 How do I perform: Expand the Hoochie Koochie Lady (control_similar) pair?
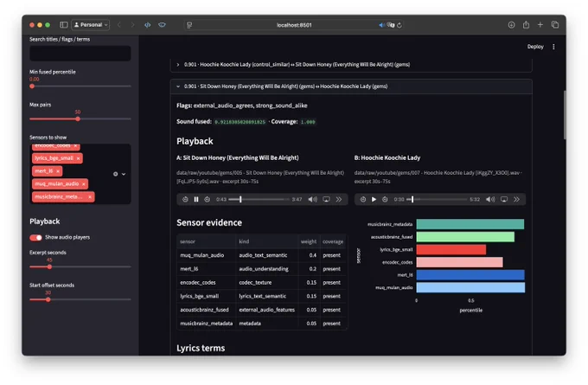click(x=351, y=65)
